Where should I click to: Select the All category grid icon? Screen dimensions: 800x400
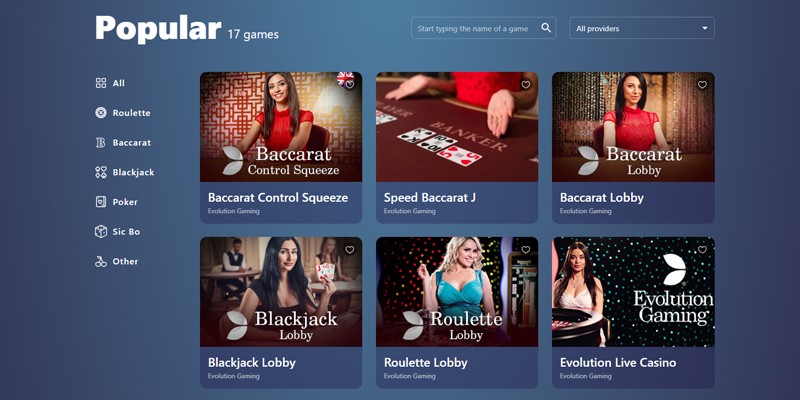click(101, 83)
